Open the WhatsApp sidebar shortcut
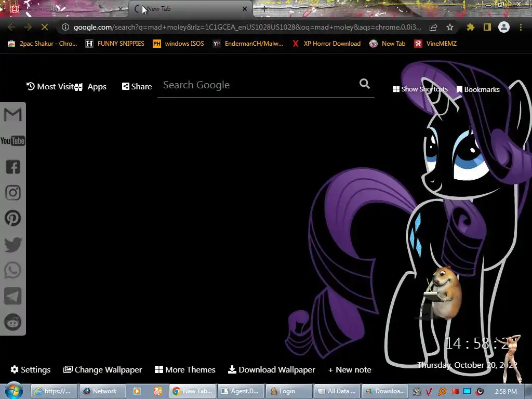This screenshot has height=399, width=532. click(x=13, y=270)
